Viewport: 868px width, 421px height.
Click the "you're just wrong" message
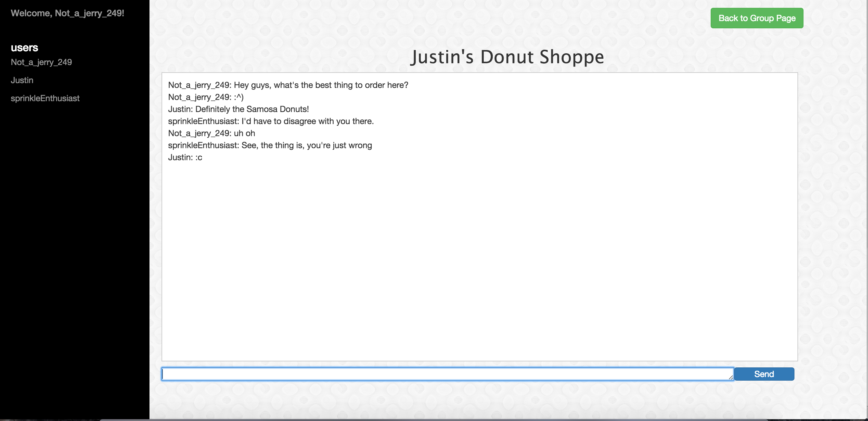pyautogui.click(x=270, y=145)
